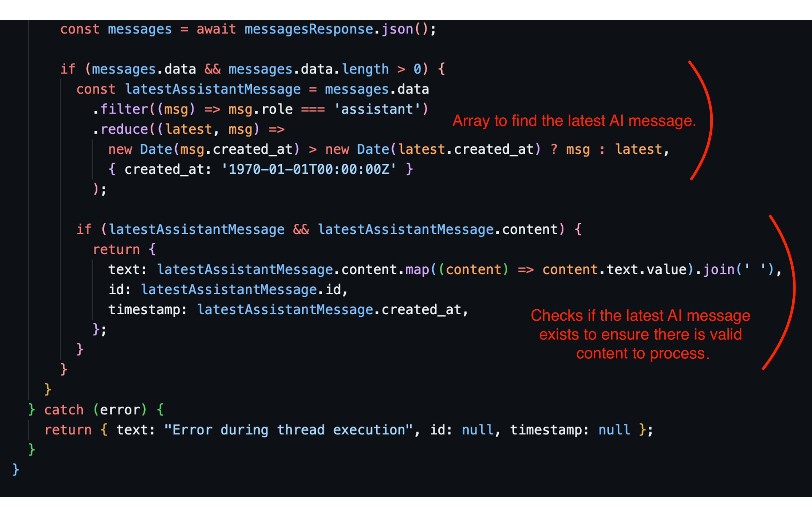Viewport: 812px width, 517px height.
Task: Click the 'await' keyword
Action: 216,29
